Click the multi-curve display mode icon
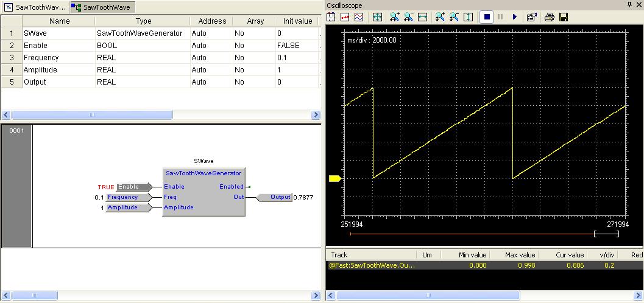The width and height of the screenshot is (644, 303). pos(359,17)
